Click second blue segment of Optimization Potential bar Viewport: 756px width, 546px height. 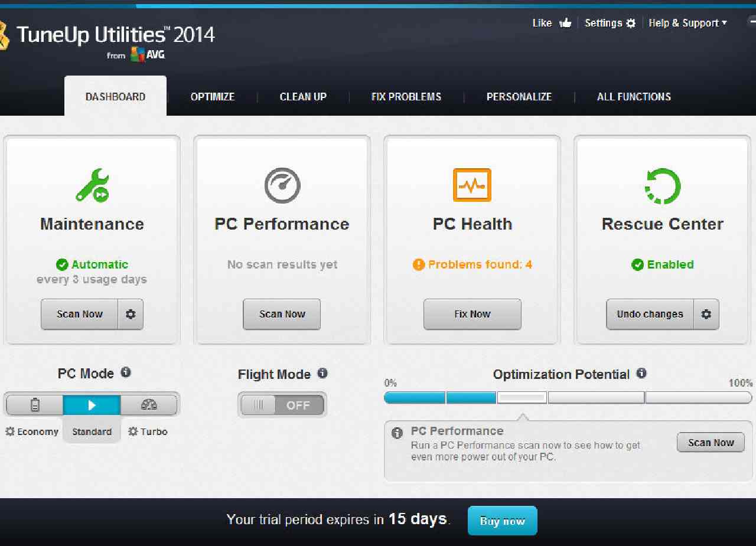click(471, 398)
